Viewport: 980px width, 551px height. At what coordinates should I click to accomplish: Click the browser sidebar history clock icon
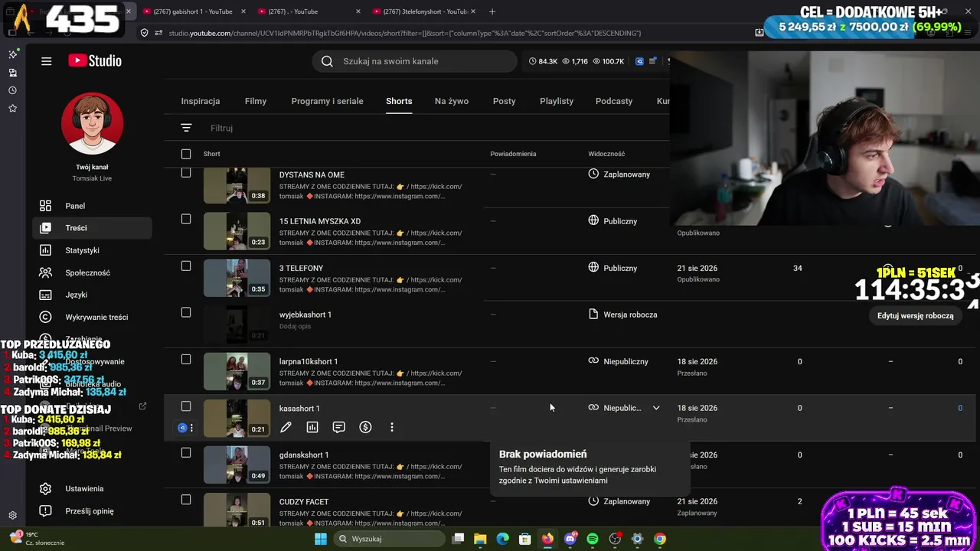(12, 90)
